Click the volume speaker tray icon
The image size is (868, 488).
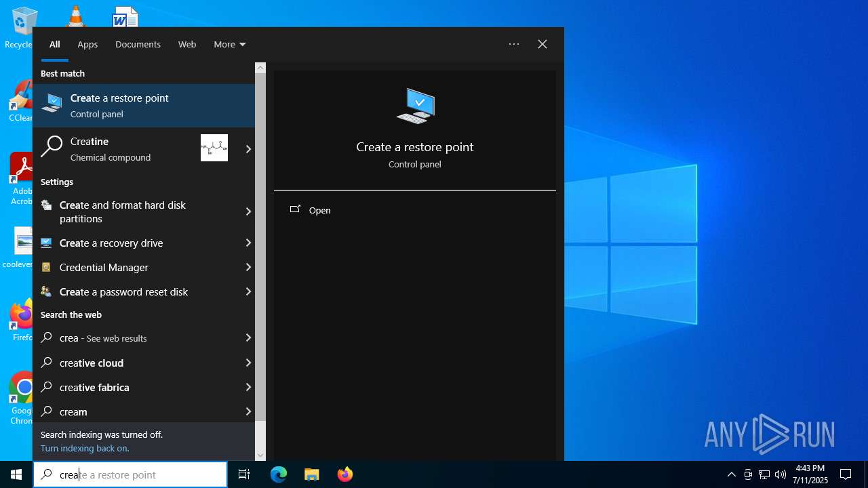[x=781, y=474]
